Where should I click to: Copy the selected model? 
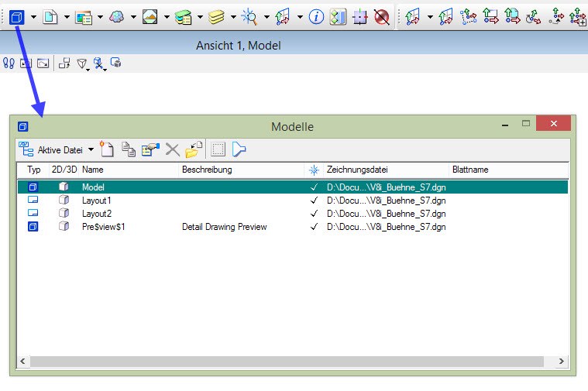(x=129, y=149)
